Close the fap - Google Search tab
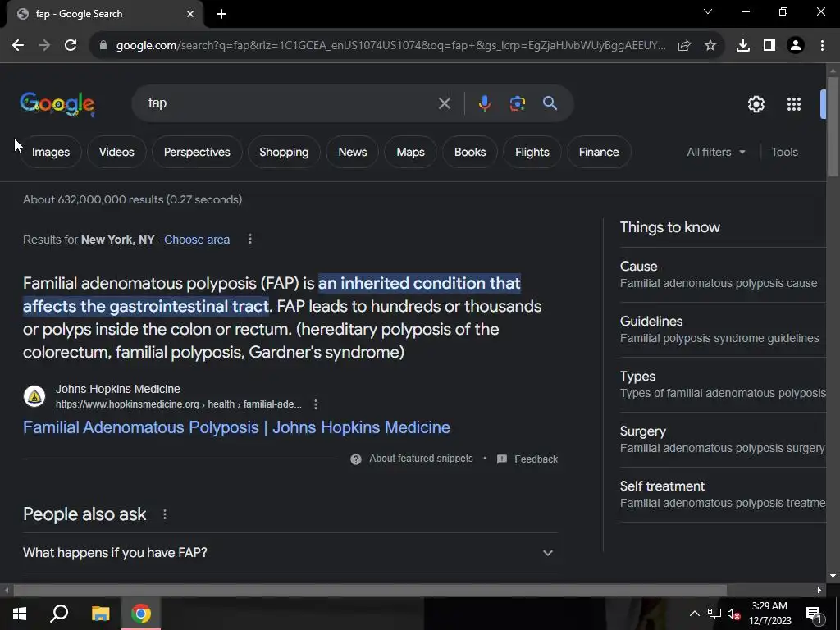The image size is (840, 630). tap(190, 14)
